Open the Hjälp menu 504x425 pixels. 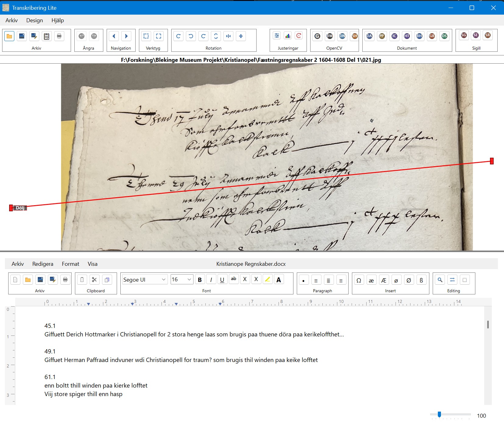click(x=58, y=20)
